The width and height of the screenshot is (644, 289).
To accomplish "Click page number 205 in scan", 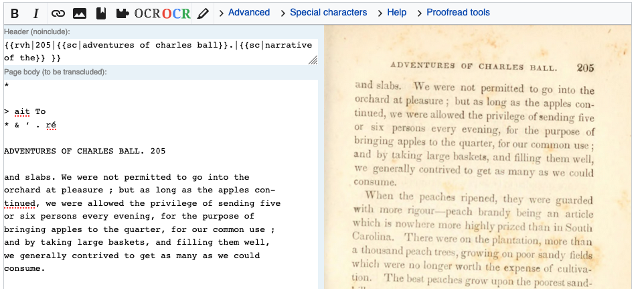I will point(585,68).
